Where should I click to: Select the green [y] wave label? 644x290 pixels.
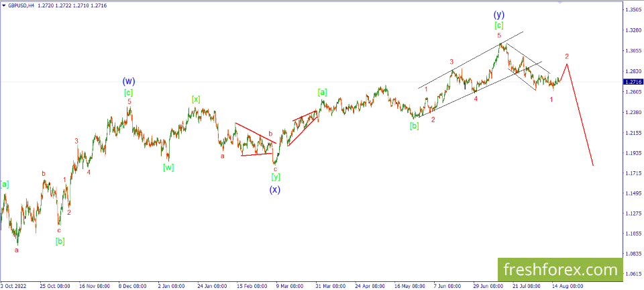click(275, 177)
